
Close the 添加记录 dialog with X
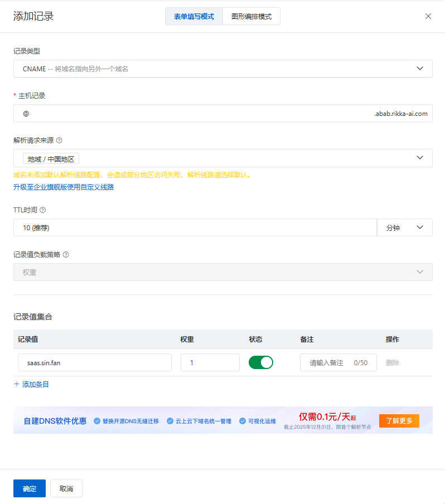click(428, 16)
